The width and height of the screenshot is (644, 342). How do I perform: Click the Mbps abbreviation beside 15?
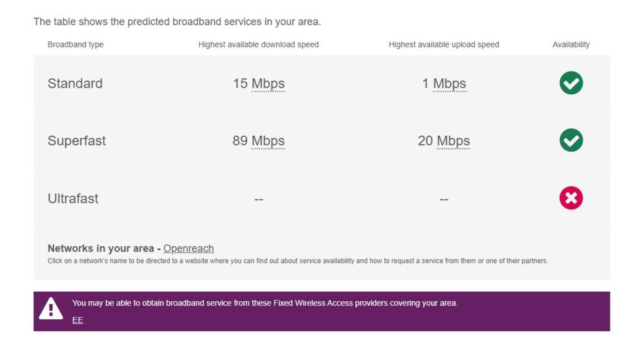pos(268,84)
